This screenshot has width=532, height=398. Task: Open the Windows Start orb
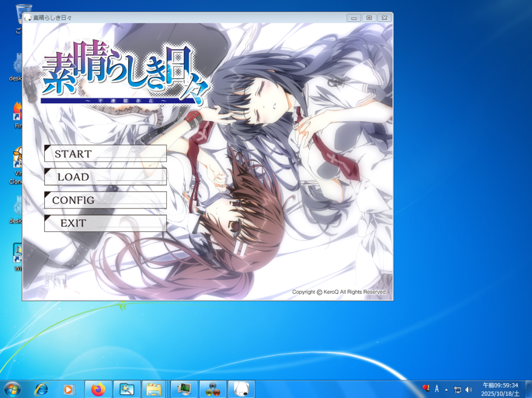(12, 389)
